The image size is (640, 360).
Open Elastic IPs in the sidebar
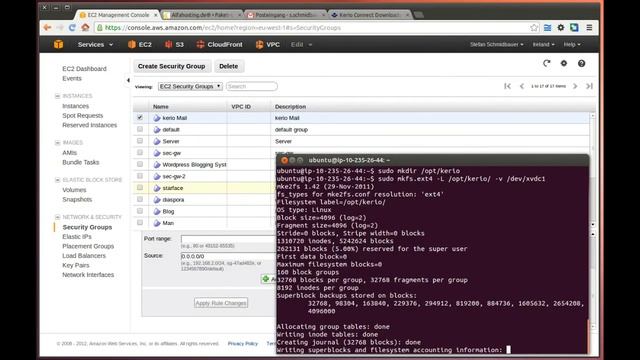77,237
